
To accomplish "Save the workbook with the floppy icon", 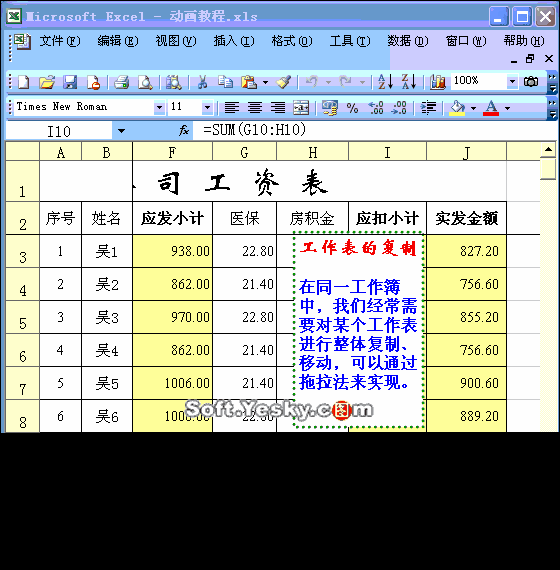I will tap(70, 82).
